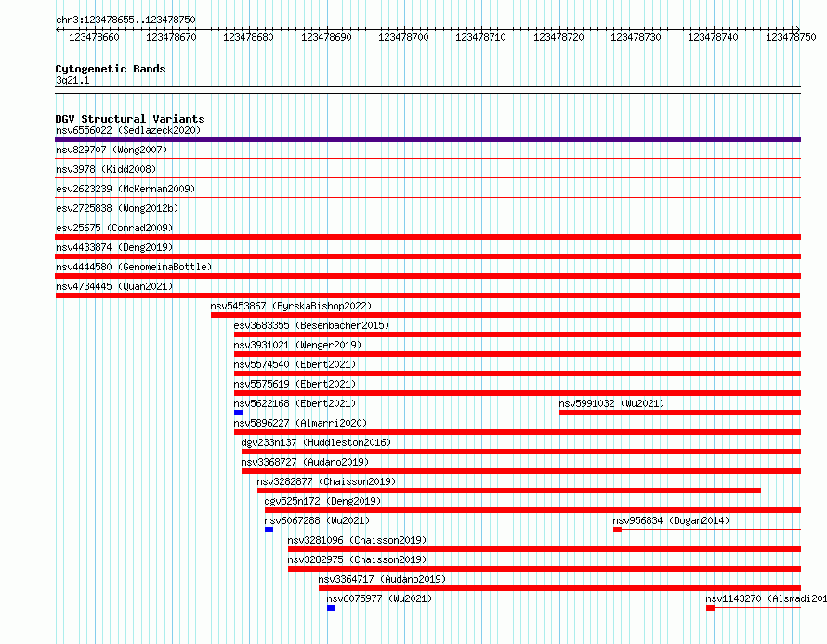
Task: Click the red bar under dgv525n172
Action: click(532, 510)
